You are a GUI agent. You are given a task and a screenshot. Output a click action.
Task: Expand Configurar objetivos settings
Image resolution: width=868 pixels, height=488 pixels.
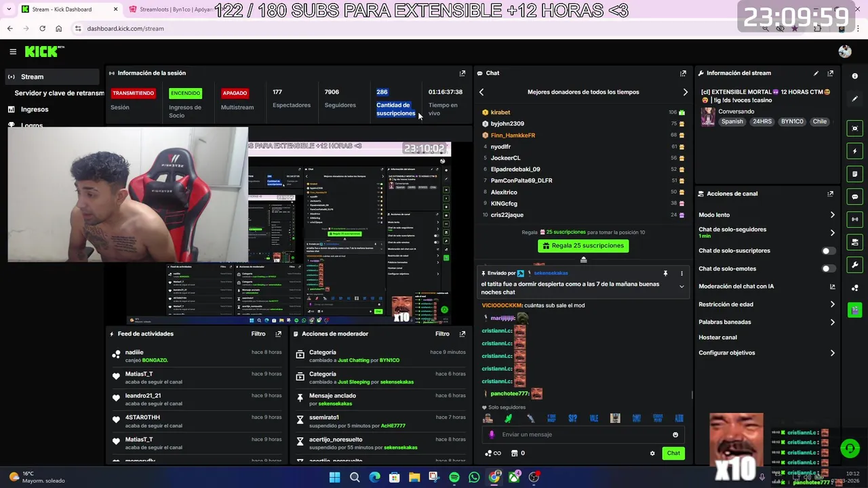(x=832, y=353)
